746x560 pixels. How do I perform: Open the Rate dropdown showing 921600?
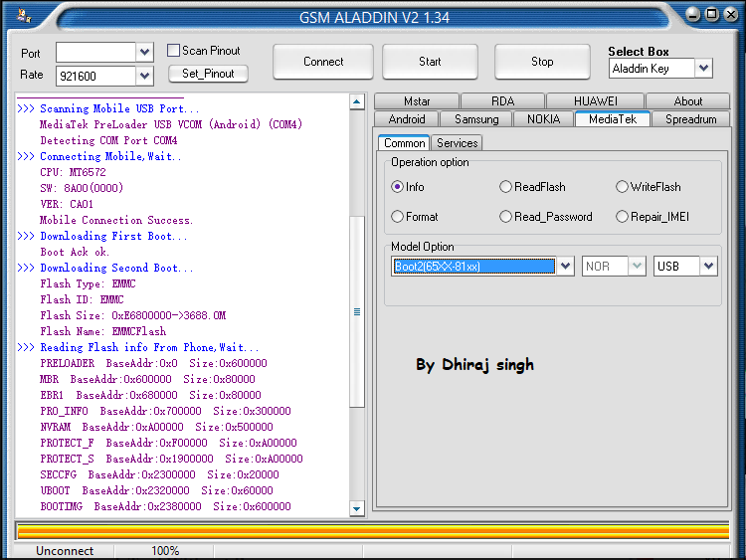144,76
